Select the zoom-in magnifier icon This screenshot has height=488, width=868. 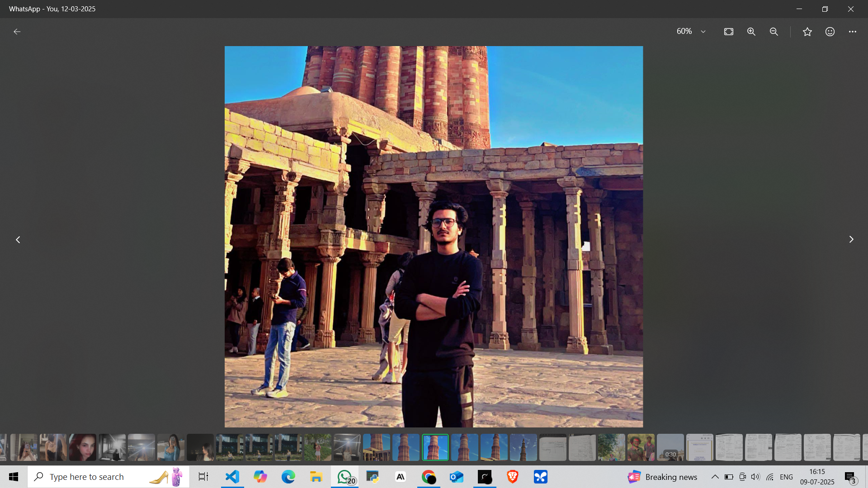click(x=751, y=32)
